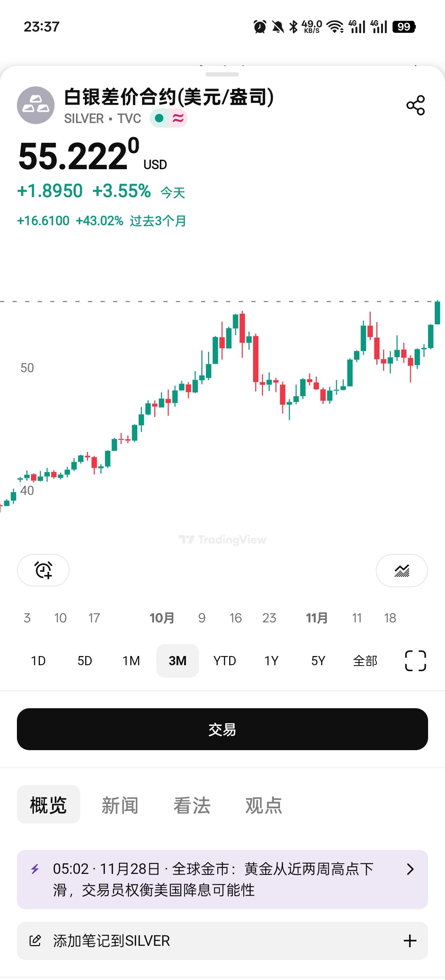Switch chart to YTD range
The width and height of the screenshot is (445, 980).
coord(225,661)
